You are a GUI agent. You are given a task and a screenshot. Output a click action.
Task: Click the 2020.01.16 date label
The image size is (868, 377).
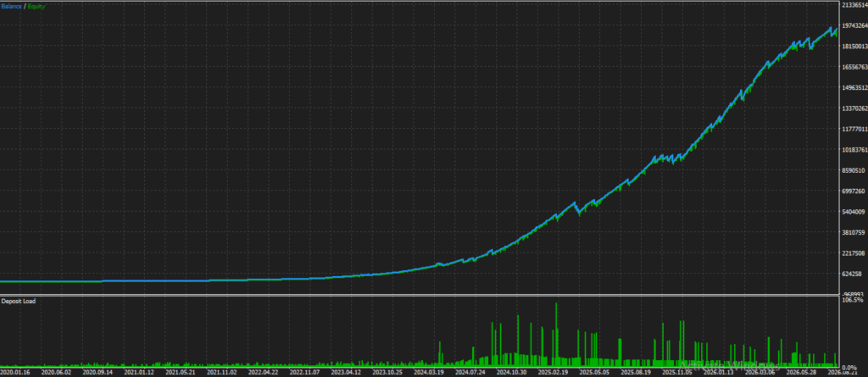coord(14,373)
